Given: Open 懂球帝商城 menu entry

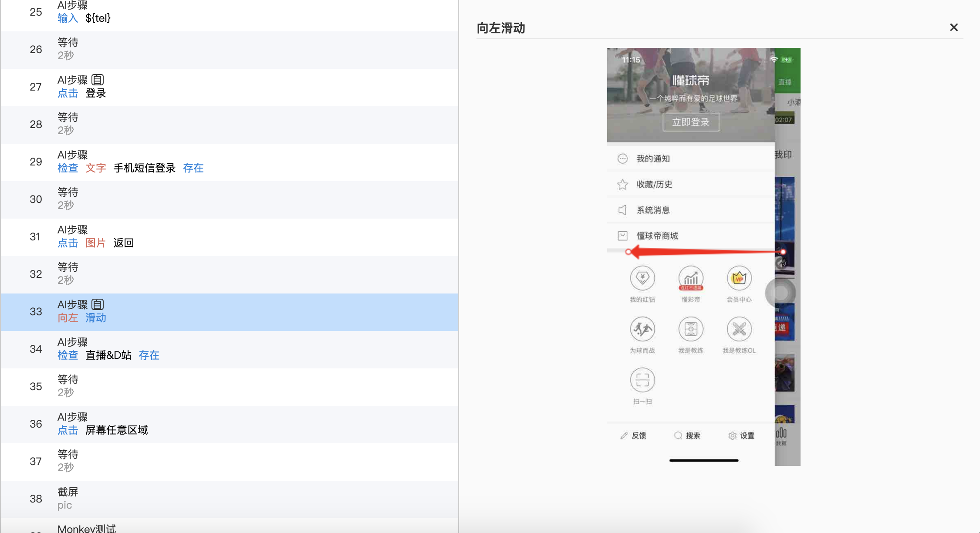Looking at the screenshot, I should (657, 236).
